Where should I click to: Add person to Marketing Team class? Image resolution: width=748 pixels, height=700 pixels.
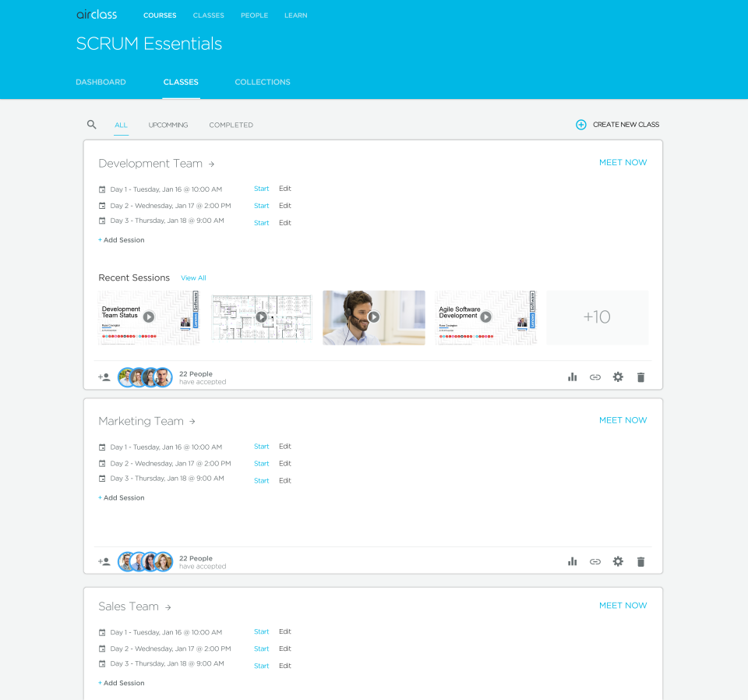[x=104, y=562]
